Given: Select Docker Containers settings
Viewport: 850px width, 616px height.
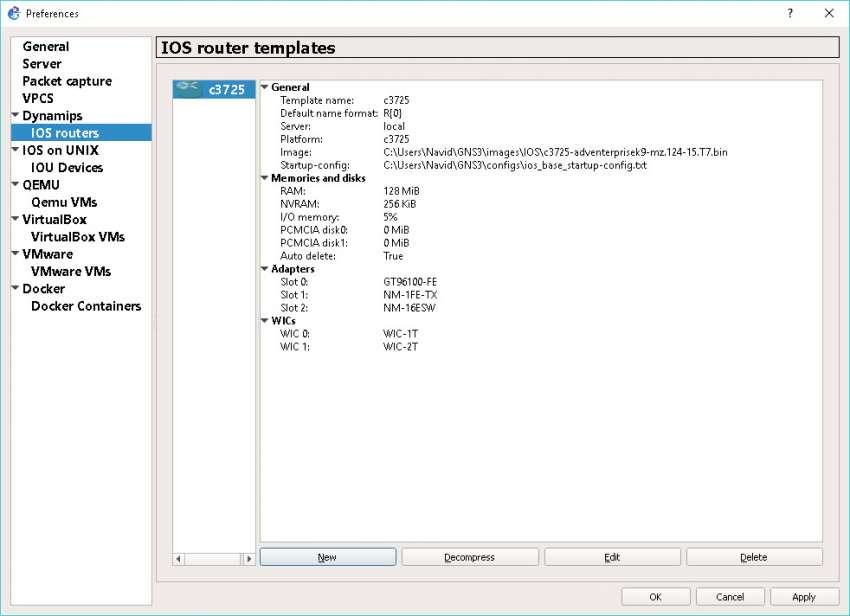Looking at the screenshot, I should pyautogui.click(x=86, y=306).
